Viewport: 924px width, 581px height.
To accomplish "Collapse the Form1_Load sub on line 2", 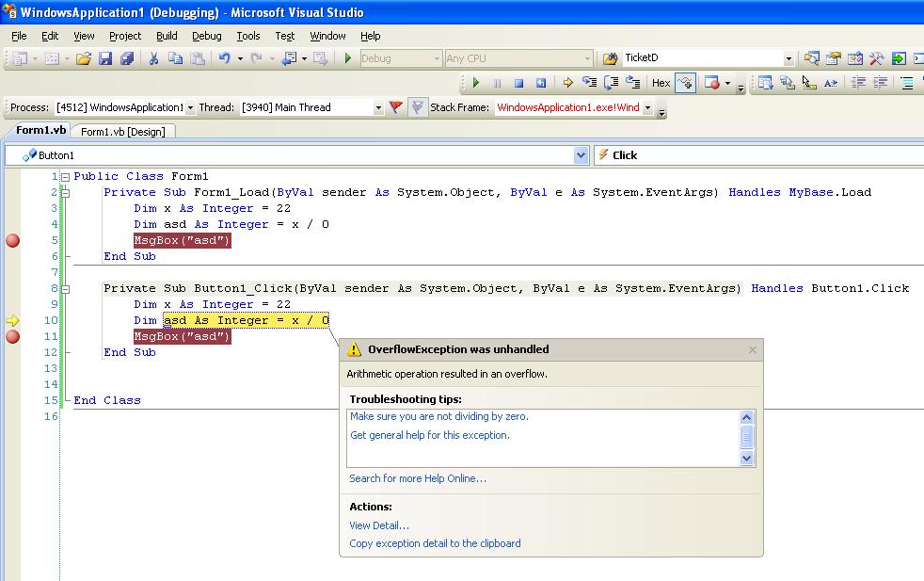I will (x=66, y=193).
